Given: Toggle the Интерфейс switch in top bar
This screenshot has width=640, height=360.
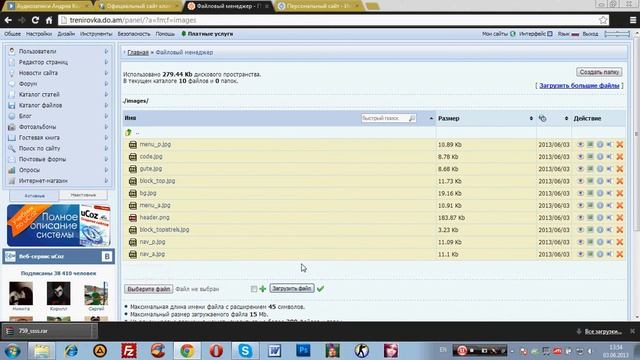Looking at the screenshot, I should pos(550,34).
